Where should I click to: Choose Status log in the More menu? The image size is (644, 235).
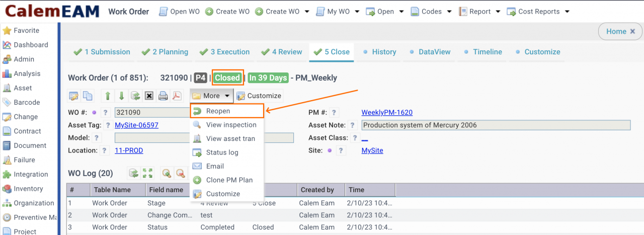222,152
